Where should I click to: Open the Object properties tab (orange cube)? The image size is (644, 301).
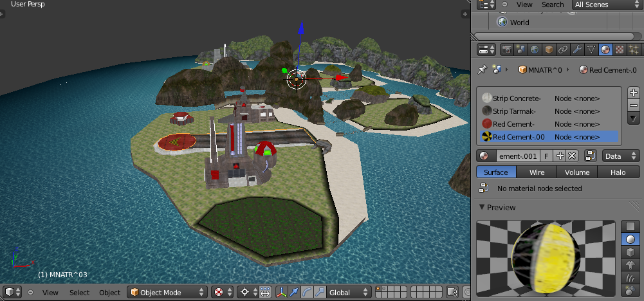point(549,50)
